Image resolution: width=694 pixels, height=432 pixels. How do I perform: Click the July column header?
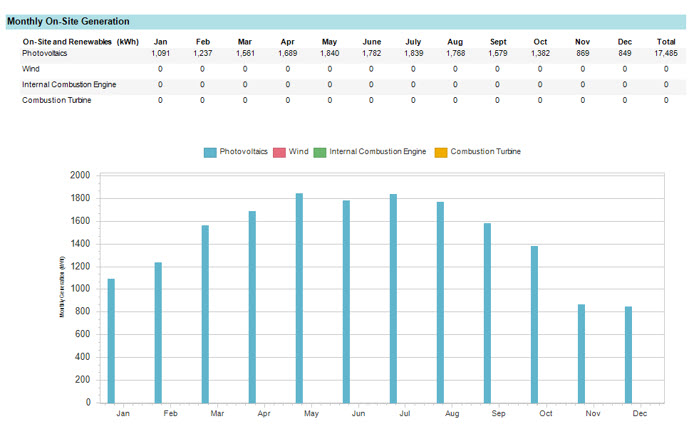pos(413,42)
